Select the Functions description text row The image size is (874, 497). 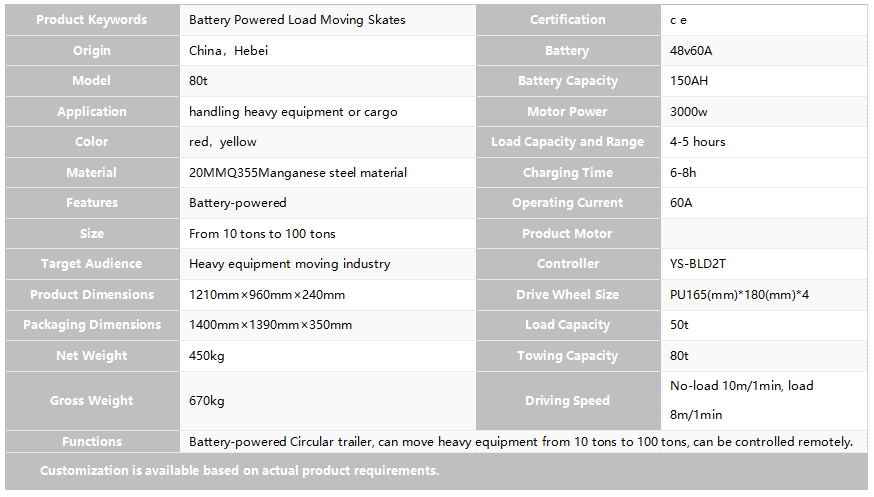click(523, 442)
